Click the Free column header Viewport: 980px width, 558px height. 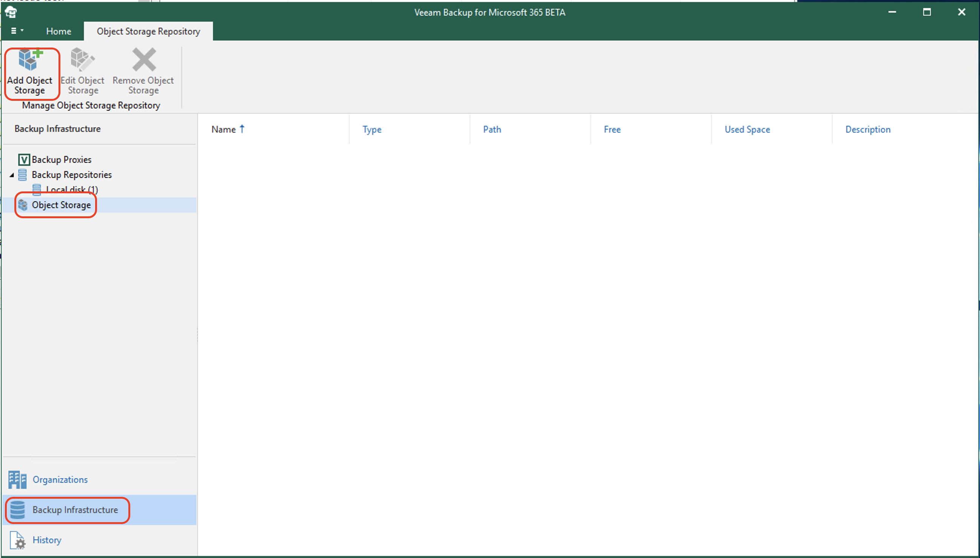point(612,129)
